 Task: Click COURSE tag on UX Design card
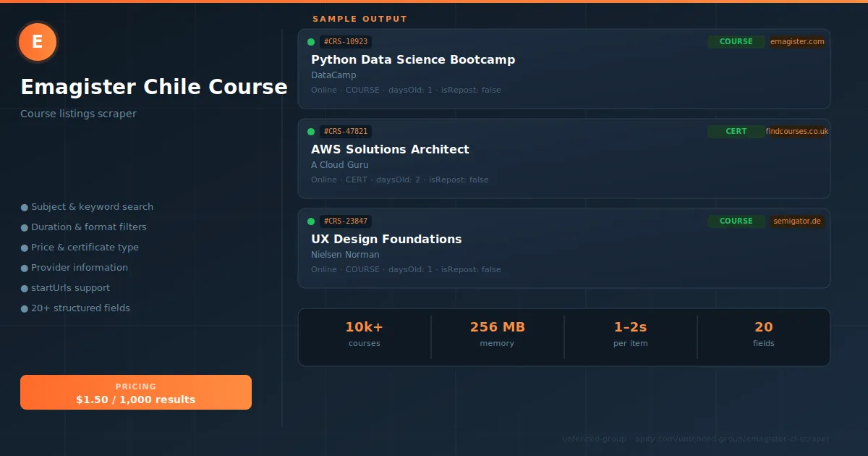(736, 221)
